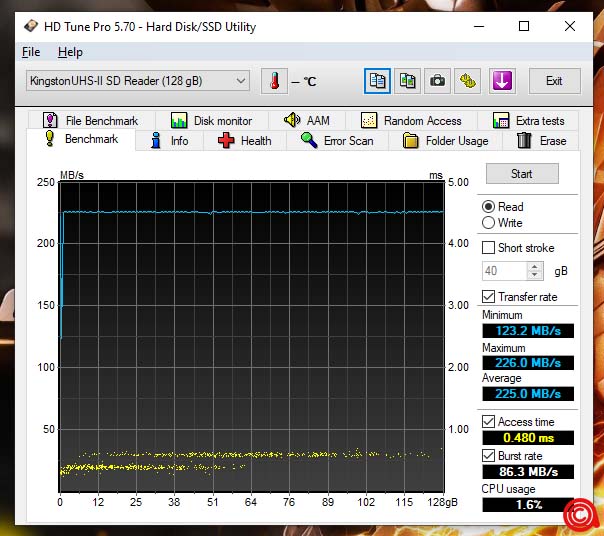The height and width of the screenshot is (536, 604).
Task: Click the copy screenshot to clipboard icon
Action: (x=407, y=81)
